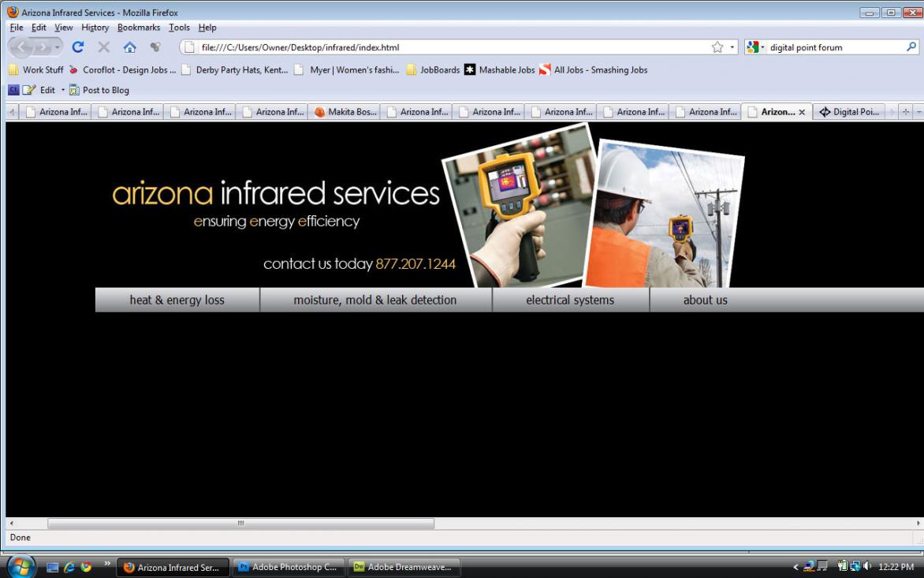Open a new tab with plus button
924x578 pixels.
[x=906, y=111]
